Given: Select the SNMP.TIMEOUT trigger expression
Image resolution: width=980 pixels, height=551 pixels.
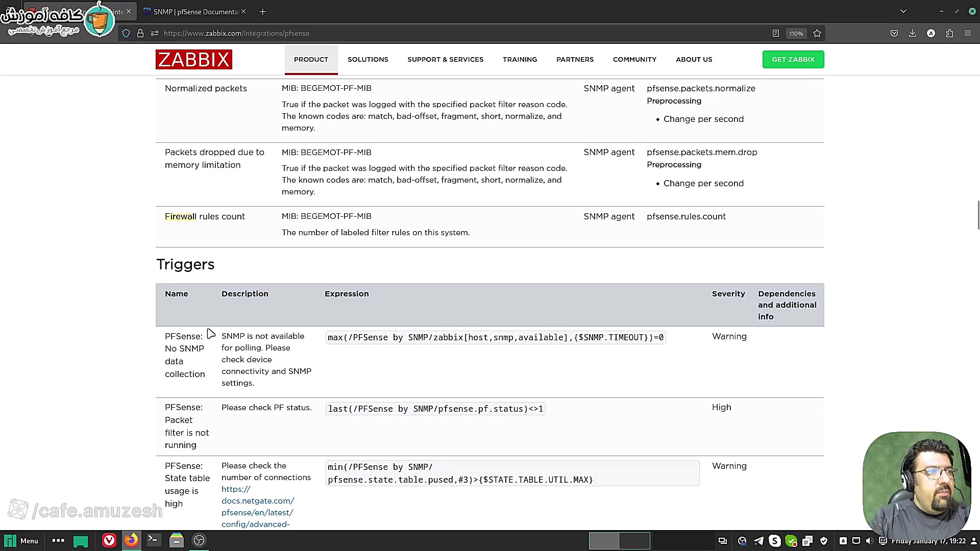Looking at the screenshot, I should pos(496,337).
